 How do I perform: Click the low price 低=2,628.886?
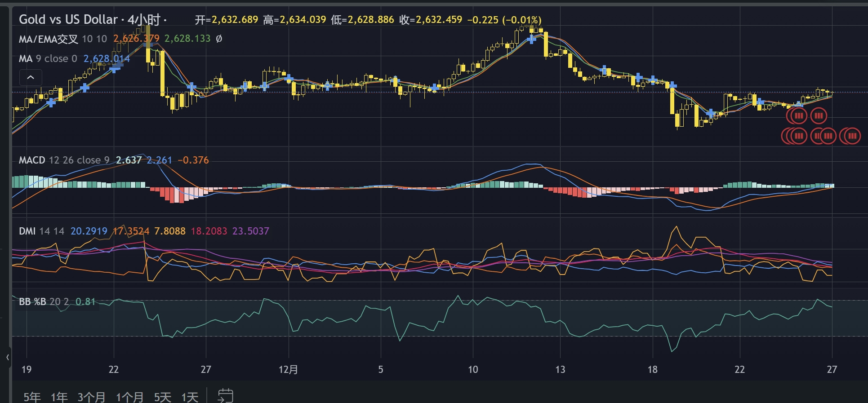coord(362,20)
